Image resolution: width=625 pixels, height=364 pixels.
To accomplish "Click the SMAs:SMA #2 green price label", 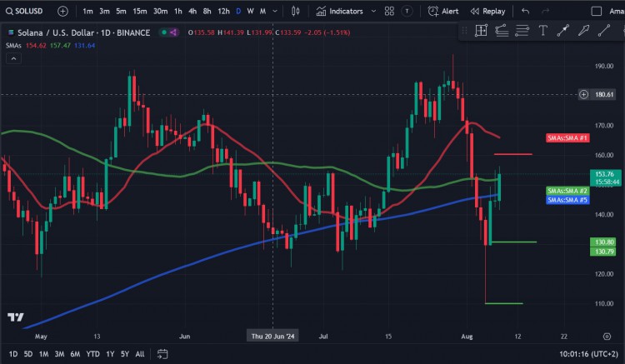I will pos(567,191).
